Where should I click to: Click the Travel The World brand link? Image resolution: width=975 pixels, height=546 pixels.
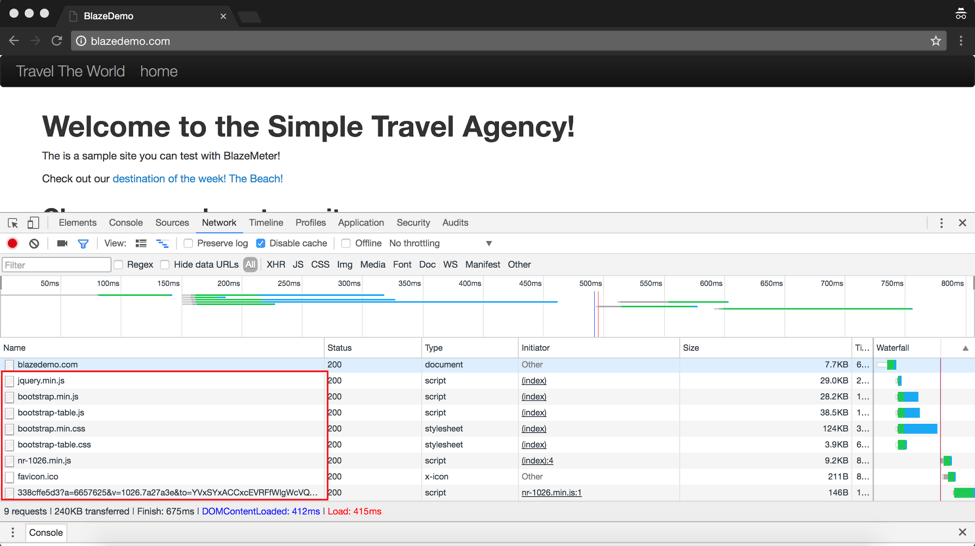coord(70,72)
